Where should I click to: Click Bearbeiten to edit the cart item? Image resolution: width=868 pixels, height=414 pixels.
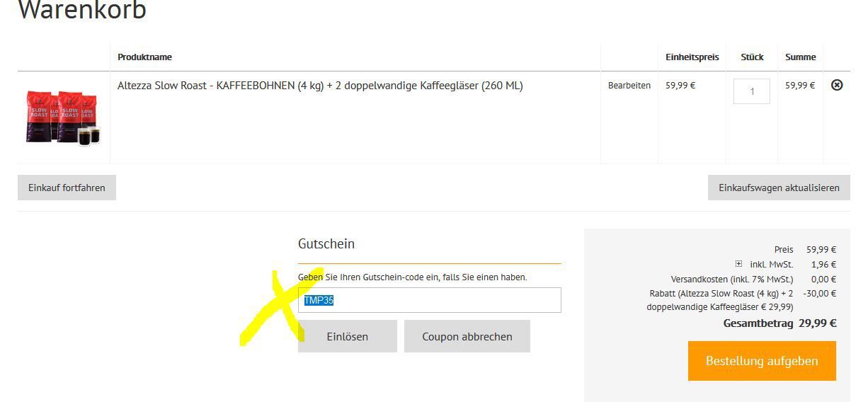[x=629, y=86]
